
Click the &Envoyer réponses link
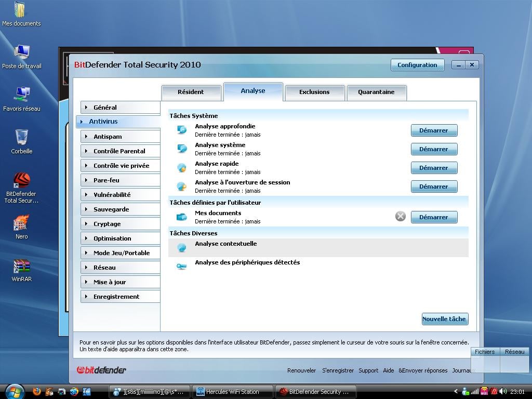click(x=423, y=370)
